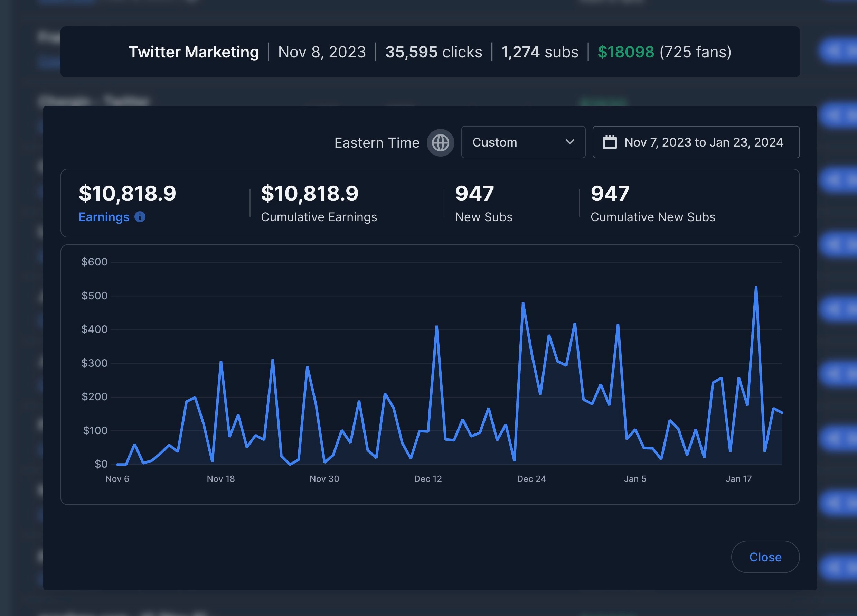Click the (725 fans) text
This screenshot has height=616, width=857.
click(x=695, y=52)
